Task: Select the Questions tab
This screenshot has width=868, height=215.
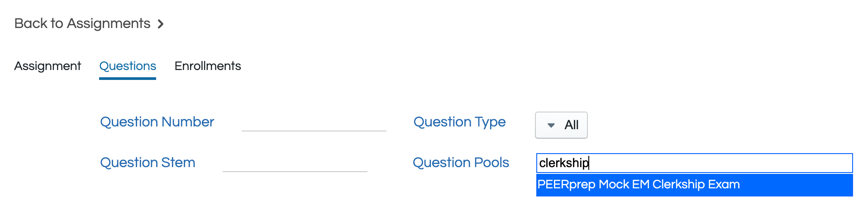Action: point(128,66)
